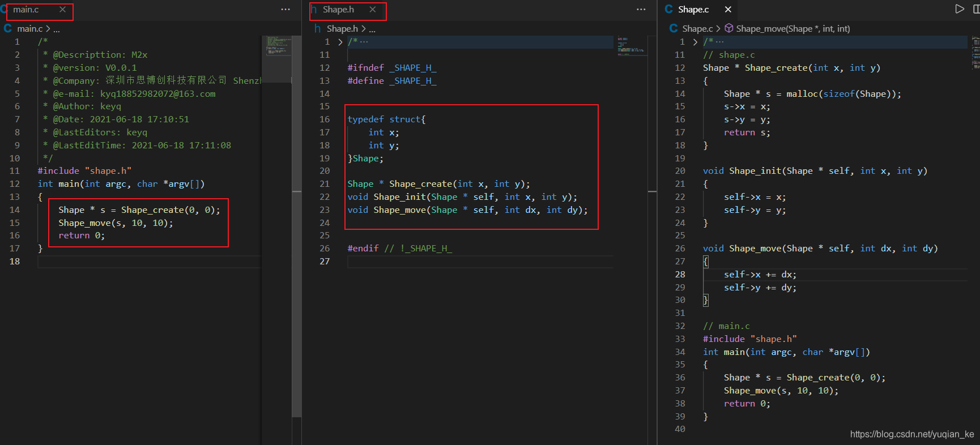Expand the ellipsis breadcrumb after Shape.h
980x445 pixels.
tap(372, 29)
